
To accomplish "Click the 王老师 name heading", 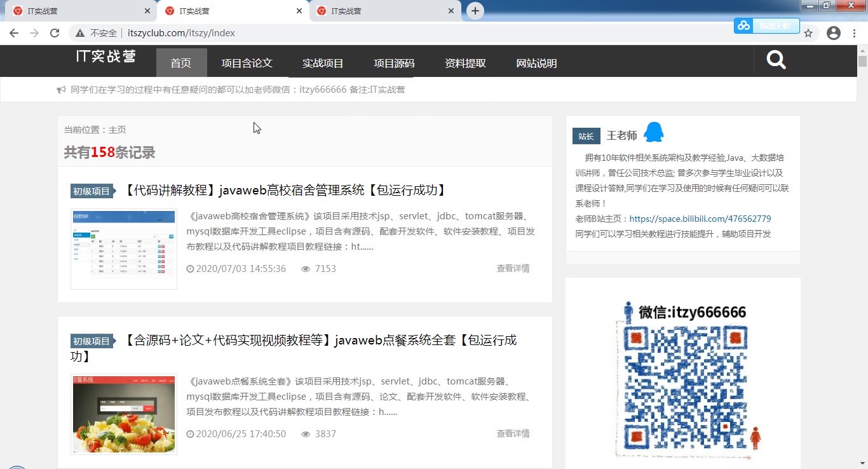I will (x=621, y=135).
